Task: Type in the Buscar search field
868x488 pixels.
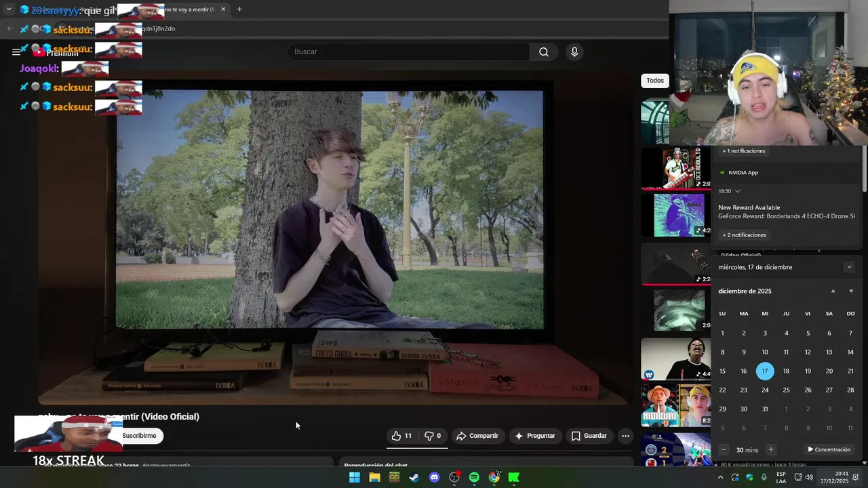Action: pyautogui.click(x=409, y=52)
